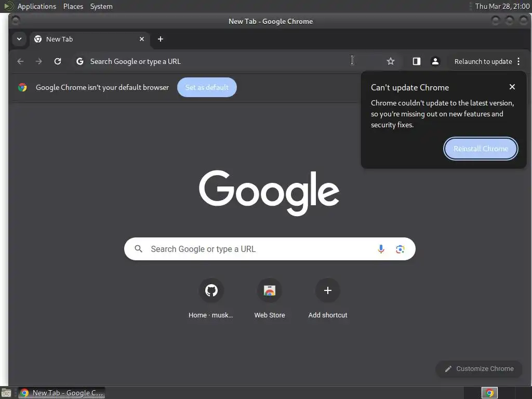Open Customize Chrome
Screen dimensions: 532x399
pos(479,368)
